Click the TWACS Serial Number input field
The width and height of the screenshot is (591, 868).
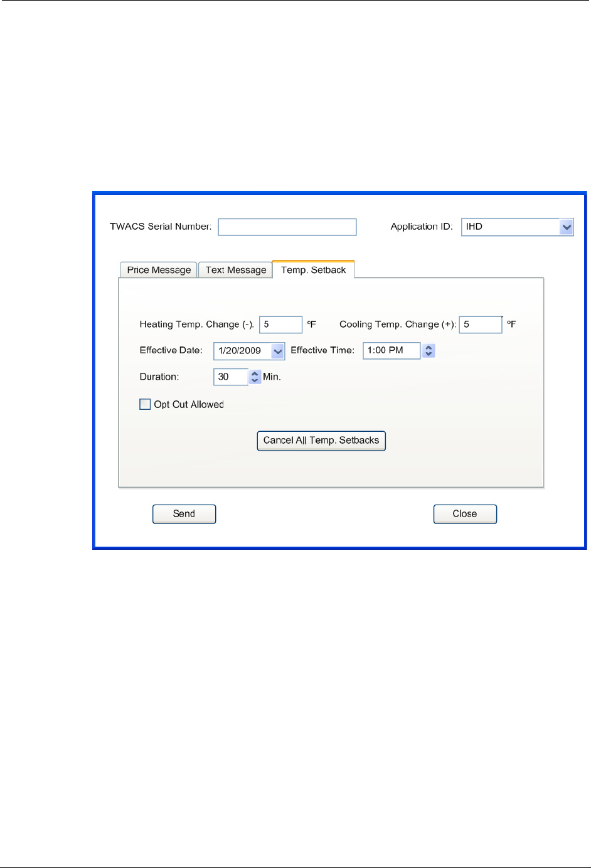click(x=287, y=227)
